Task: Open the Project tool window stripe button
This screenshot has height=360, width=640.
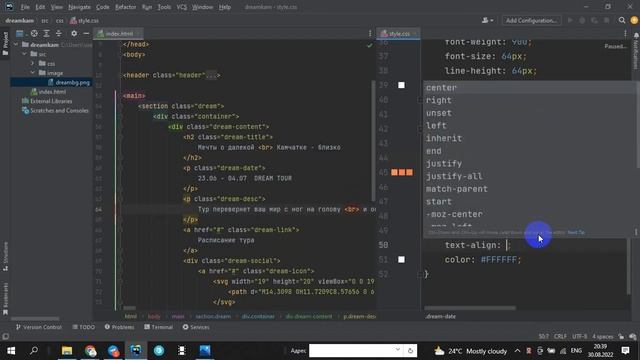Action: tap(5, 44)
